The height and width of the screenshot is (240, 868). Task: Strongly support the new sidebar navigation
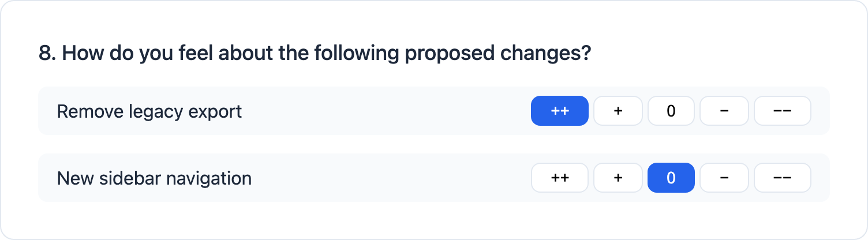(559, 178)
